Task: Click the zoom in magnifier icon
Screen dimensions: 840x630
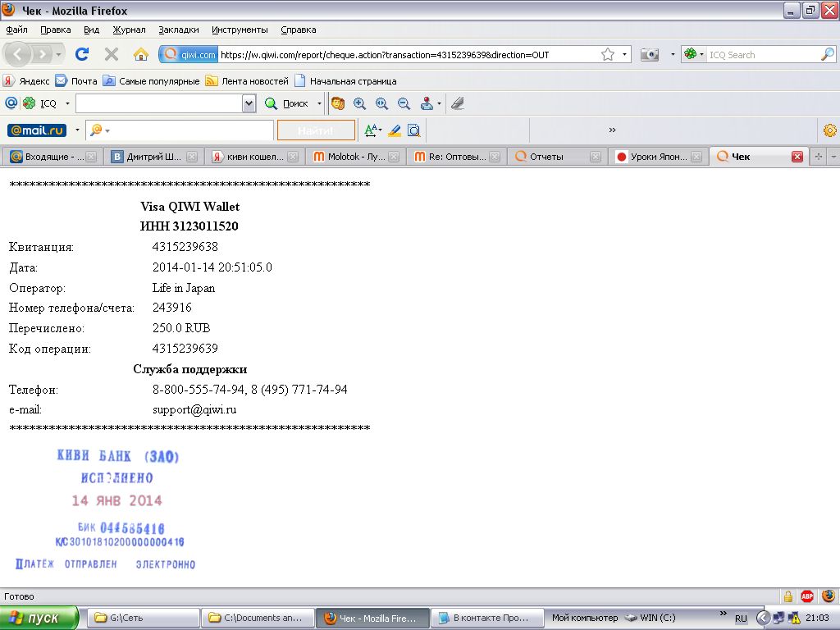Action: 359,103
